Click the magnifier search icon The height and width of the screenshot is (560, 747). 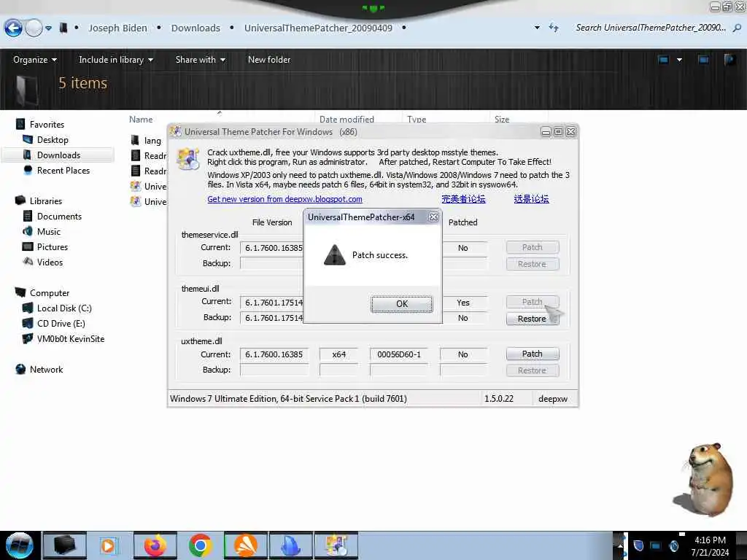click(737, 28)
